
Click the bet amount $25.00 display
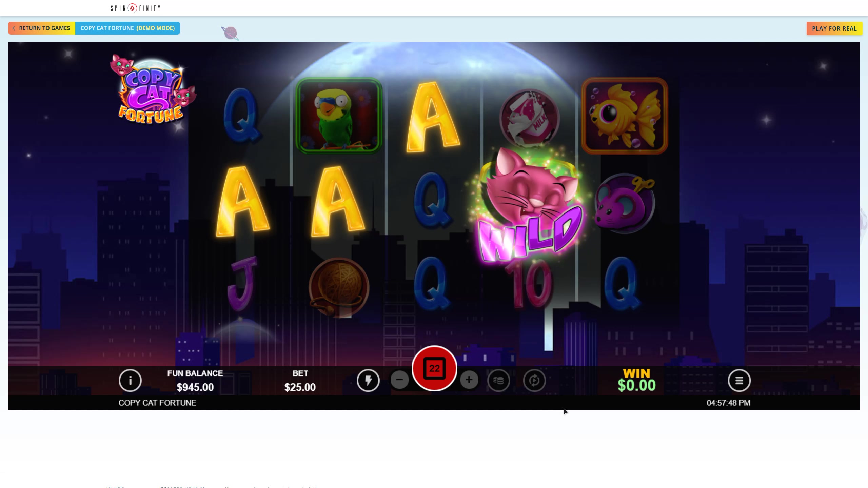pos(300,387)
